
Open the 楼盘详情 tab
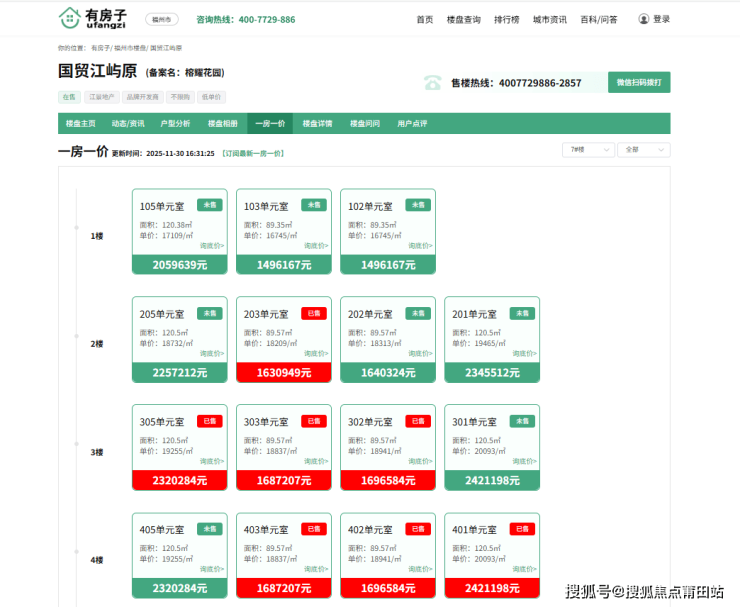pyautogui.click(x=317, y=124)
